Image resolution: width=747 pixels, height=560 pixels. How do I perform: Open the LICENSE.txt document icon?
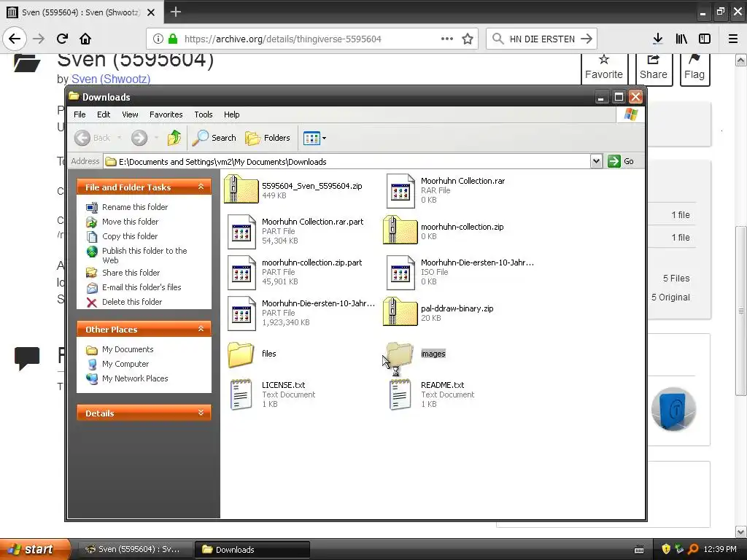click(241, 394)
